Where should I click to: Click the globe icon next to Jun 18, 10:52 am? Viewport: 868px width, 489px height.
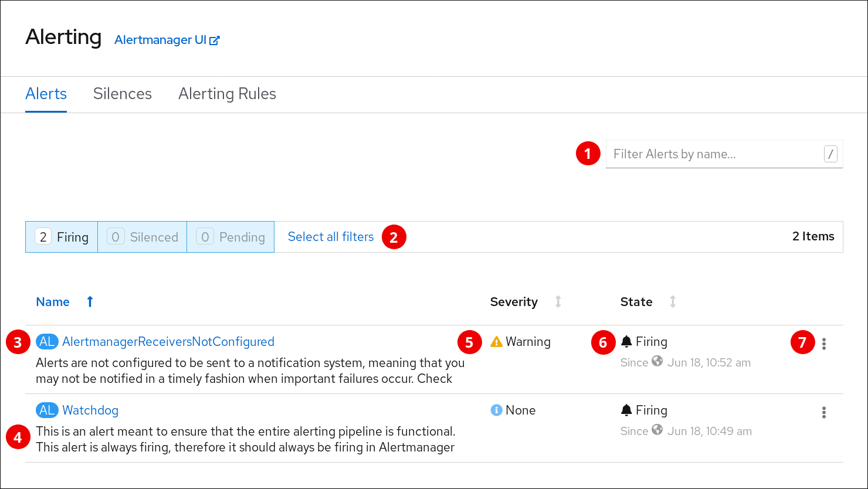(657, 362)
